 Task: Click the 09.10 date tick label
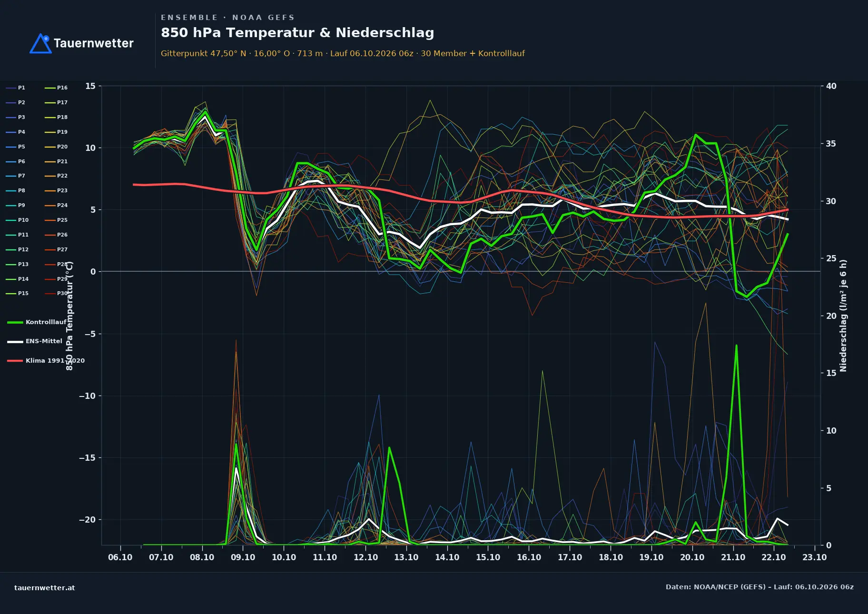243,557
